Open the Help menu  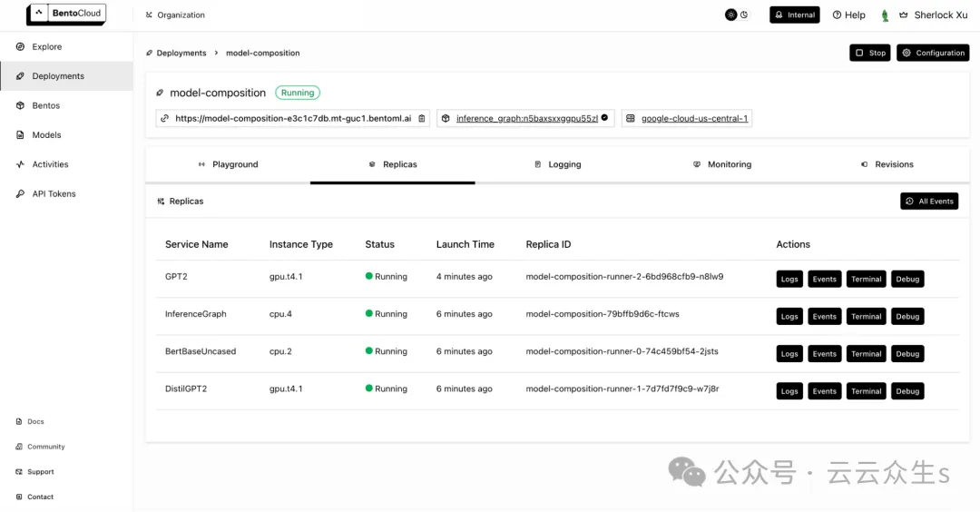848,15
